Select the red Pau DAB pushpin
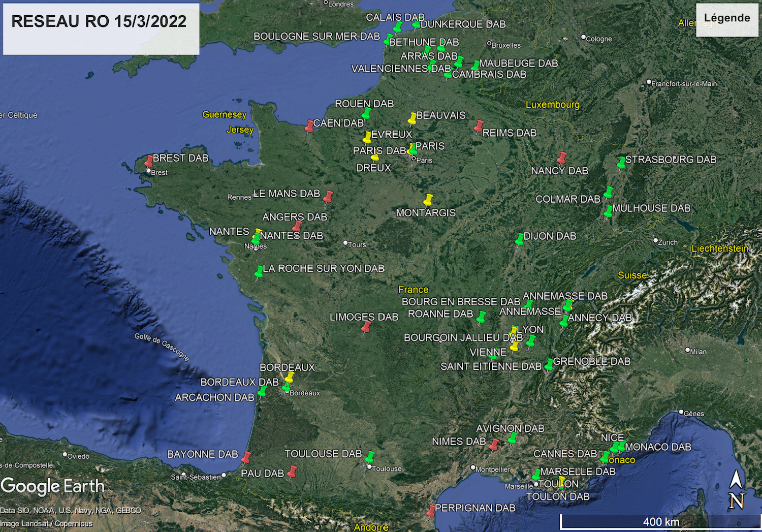The width and height of the screenshot is (762, 532). pos(292,472)
